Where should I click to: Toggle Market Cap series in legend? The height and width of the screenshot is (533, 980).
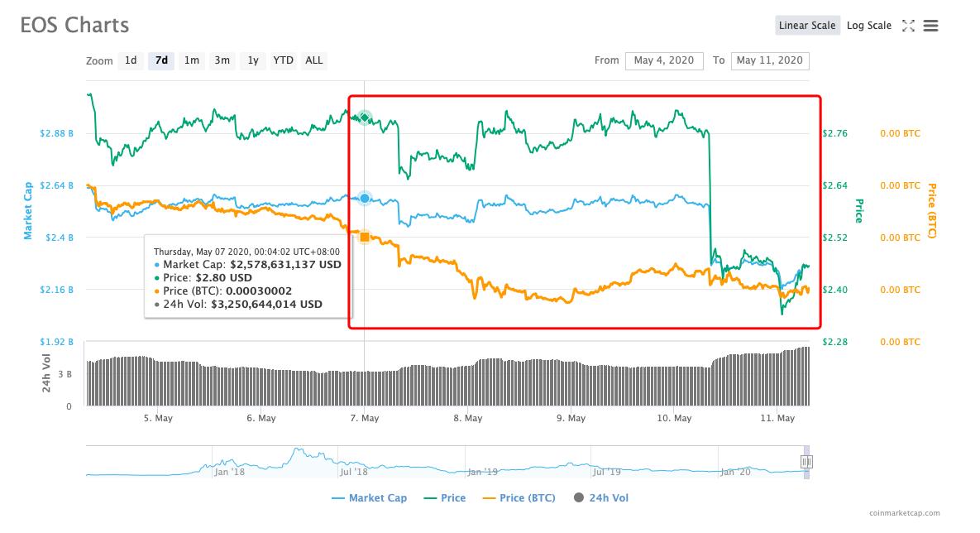click(x=369, y=498)
